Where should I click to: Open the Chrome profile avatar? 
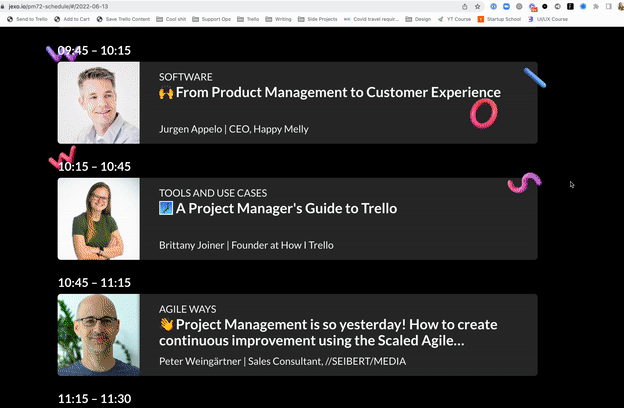(621, 6)
